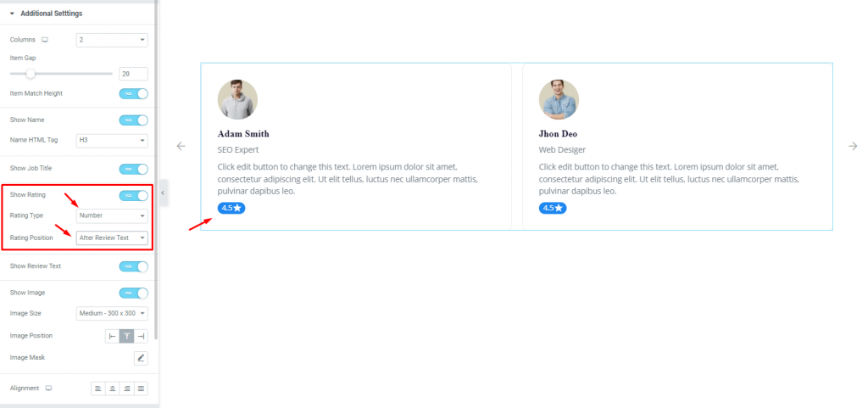The height and width of the screenshot is (408, 868).
Task: Collapse the editor panel handle
Action: point(163,193)
